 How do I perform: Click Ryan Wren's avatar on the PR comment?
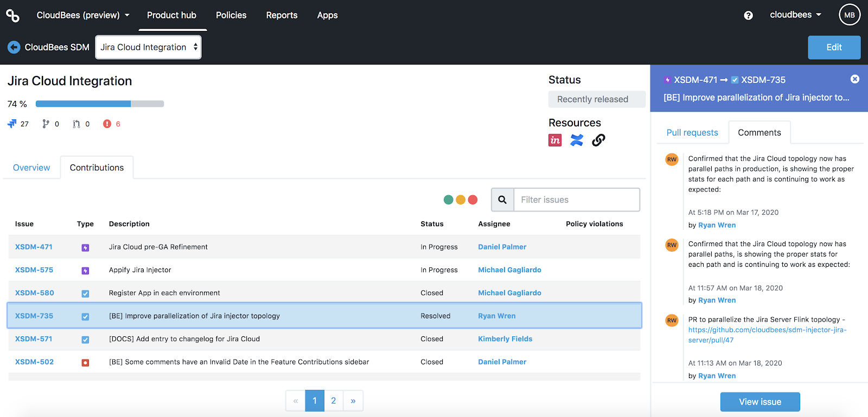pos(672,320)
